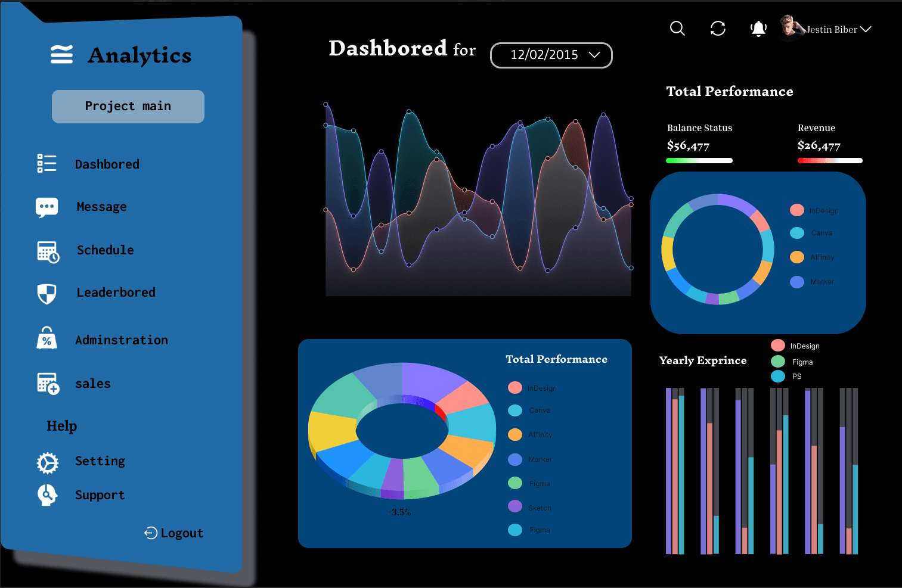Select Sketch purple swatch in pie legend
Viewport: 902px width, 588px height.
tap(515, 506)
